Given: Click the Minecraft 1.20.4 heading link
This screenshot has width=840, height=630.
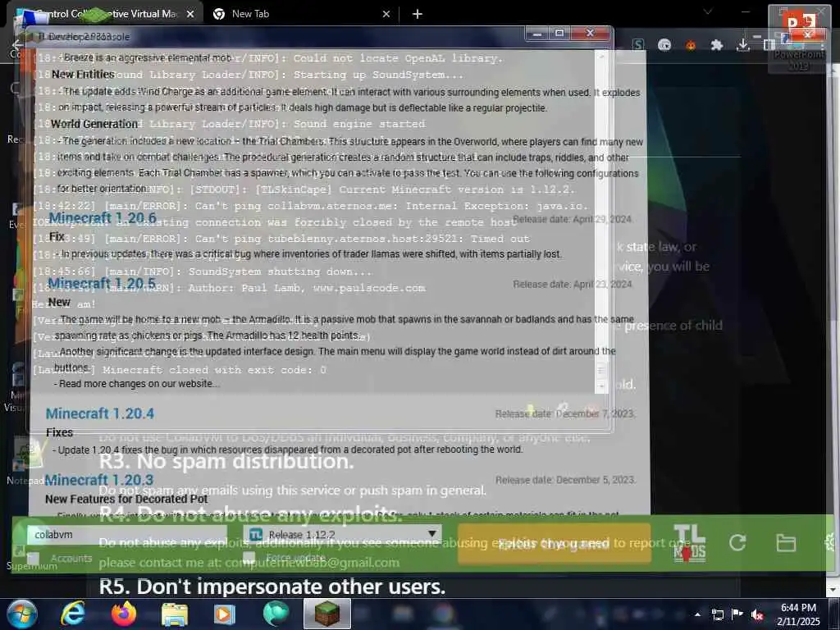Looking at the screenshot, I should point(99,413).
